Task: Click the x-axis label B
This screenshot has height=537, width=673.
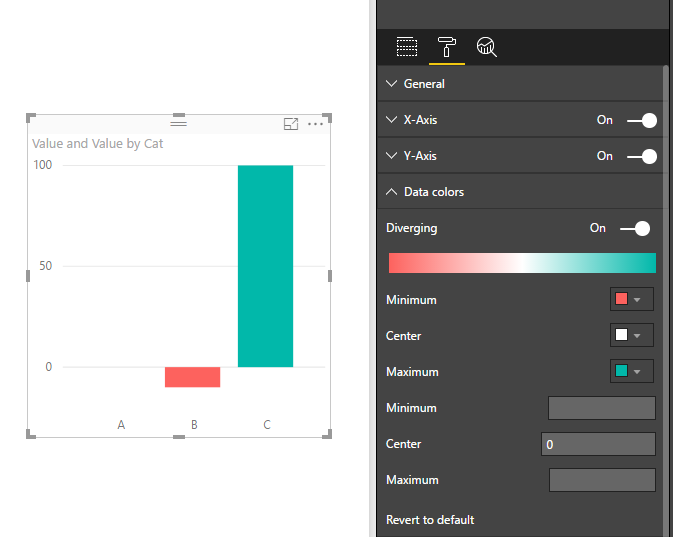Action: [x=194, y=425]
